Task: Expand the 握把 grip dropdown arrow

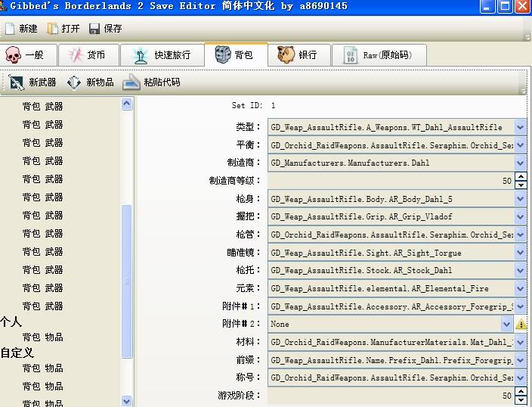Action: (520, 217)
